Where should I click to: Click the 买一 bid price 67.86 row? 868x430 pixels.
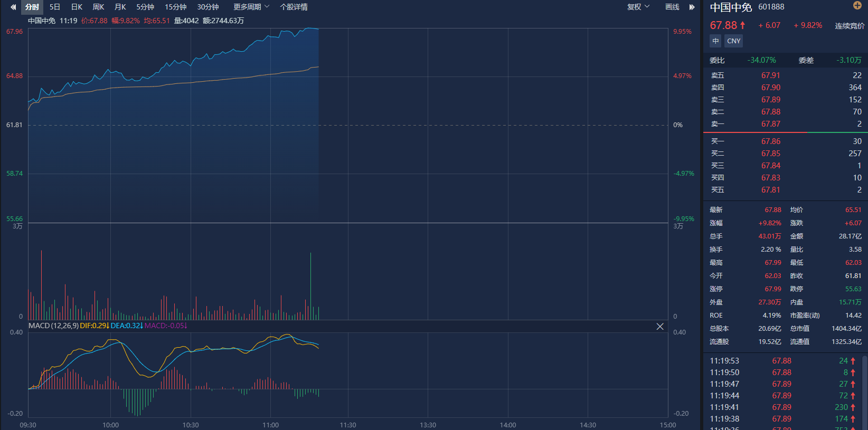785,141
